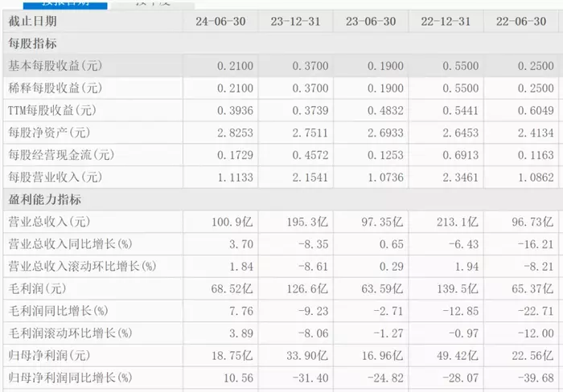
Task: Select the blue active report-period tab
Action: point(65,4)
